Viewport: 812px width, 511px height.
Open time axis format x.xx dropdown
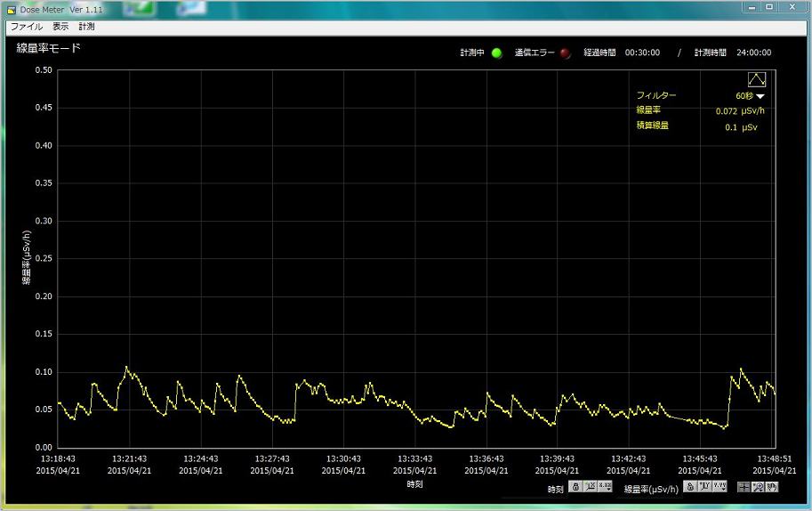point(605,487)
